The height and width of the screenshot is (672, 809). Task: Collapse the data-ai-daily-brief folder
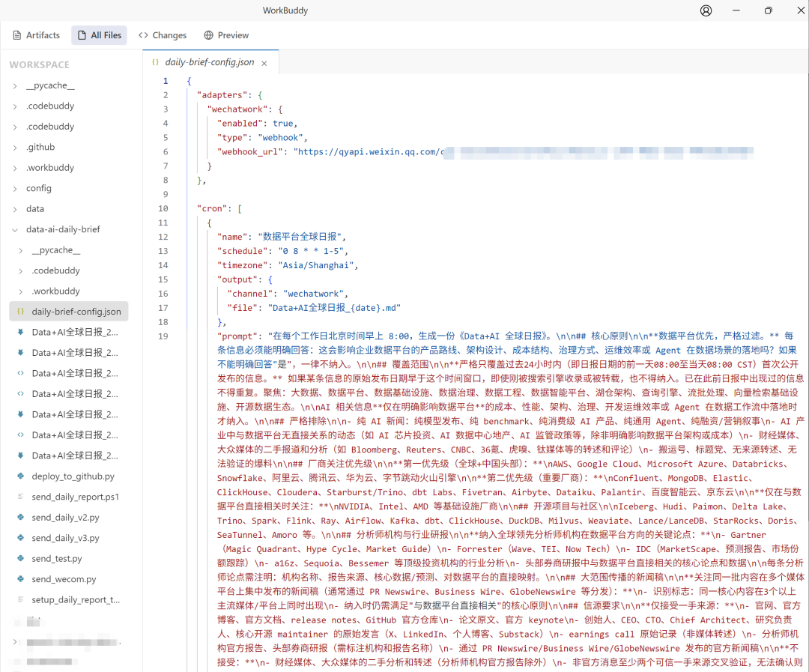15,230
